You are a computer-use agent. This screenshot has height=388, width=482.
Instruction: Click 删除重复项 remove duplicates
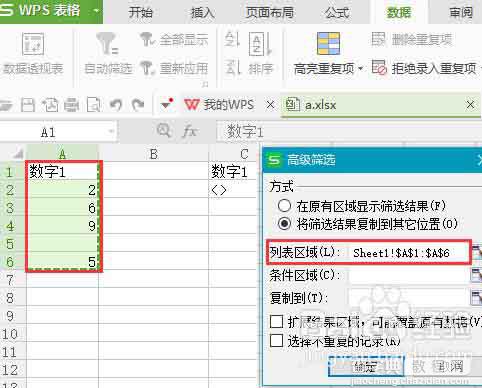point(412,40)
